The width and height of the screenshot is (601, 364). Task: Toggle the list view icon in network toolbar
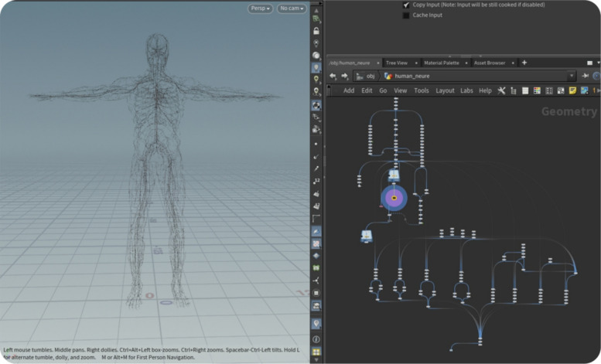tap(525, 90)
